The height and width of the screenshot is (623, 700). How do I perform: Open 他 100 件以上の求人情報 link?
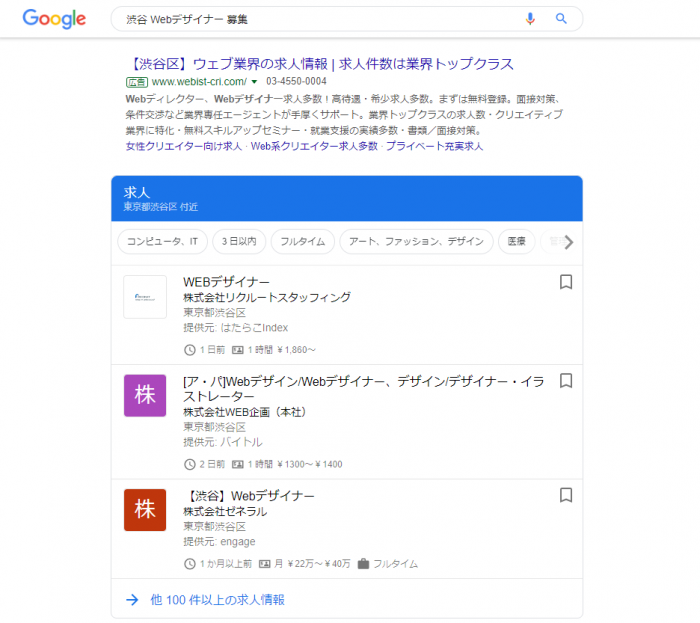point(217,600)
